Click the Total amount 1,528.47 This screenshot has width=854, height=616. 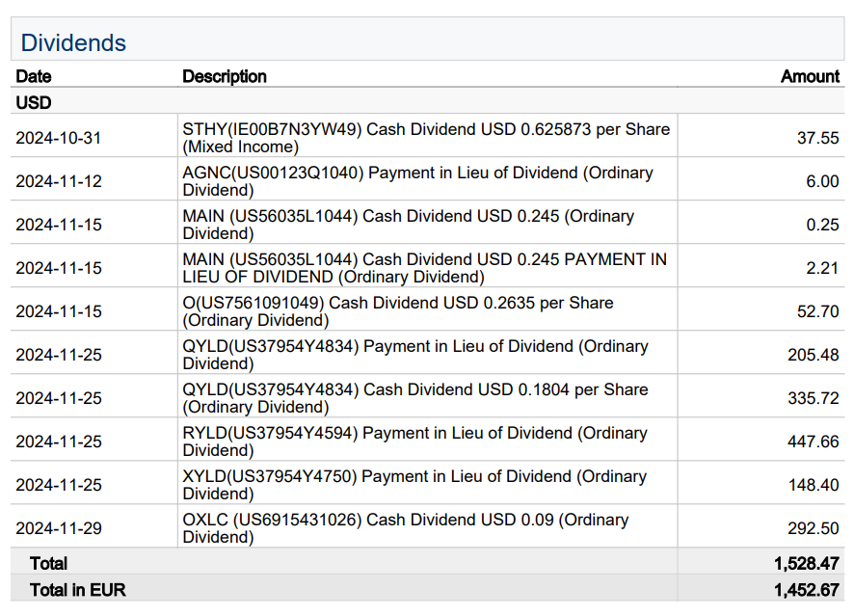point(806,562)
